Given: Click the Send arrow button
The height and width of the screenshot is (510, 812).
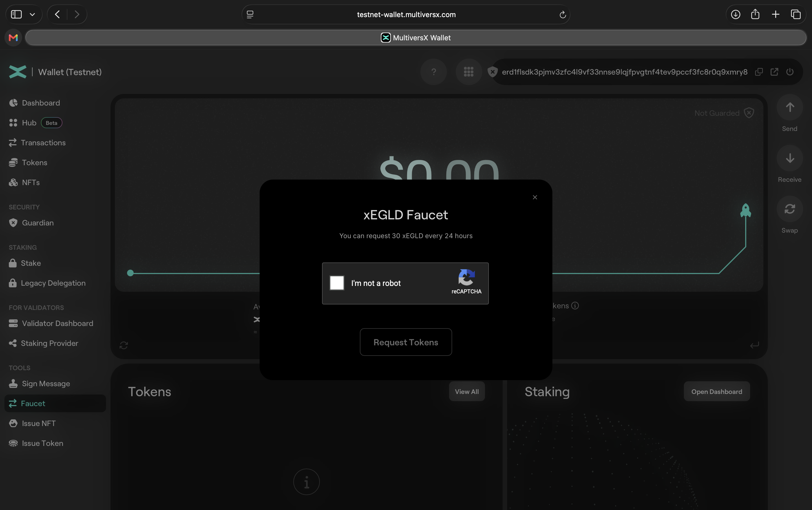Looking at the screenshot, I should coord(790,107).
